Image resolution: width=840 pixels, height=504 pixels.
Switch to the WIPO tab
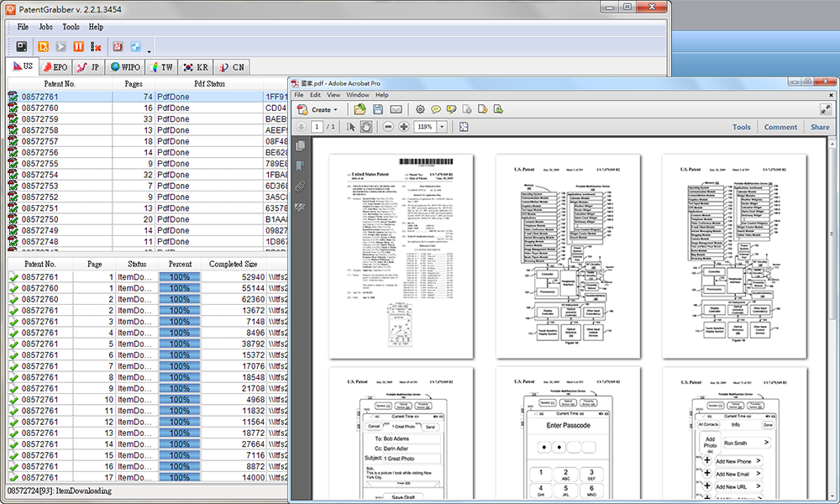tap(125, 67)
